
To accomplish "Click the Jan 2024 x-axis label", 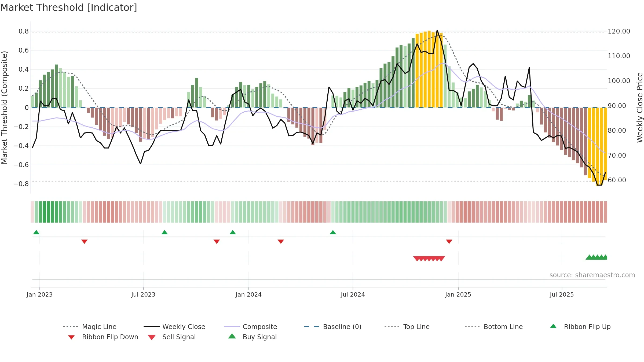I will [249, 295].
